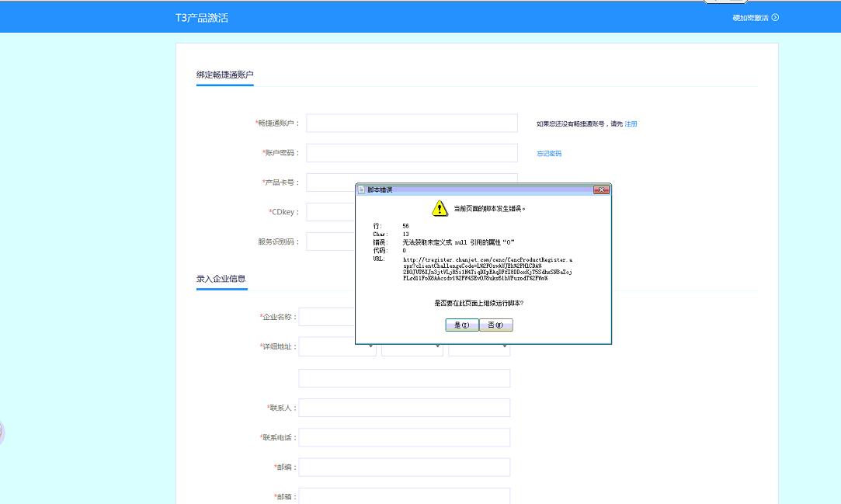Click the line number value 56
The image size is (841, 504).
[405, 226]
